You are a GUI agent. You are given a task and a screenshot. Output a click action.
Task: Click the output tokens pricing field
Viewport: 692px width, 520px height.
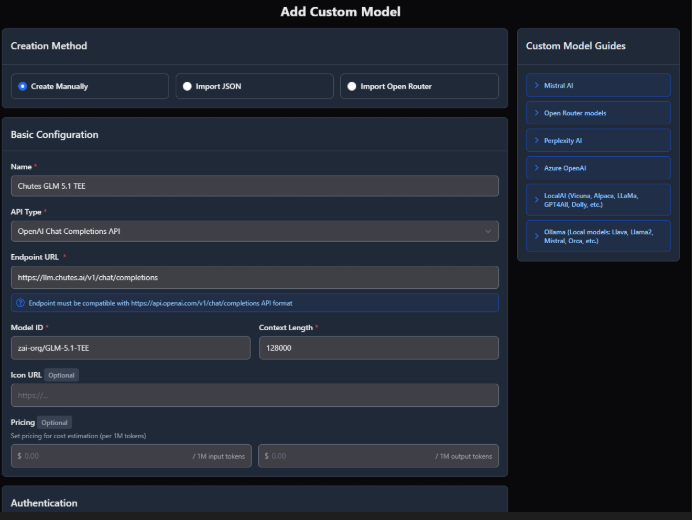point(378,456)
